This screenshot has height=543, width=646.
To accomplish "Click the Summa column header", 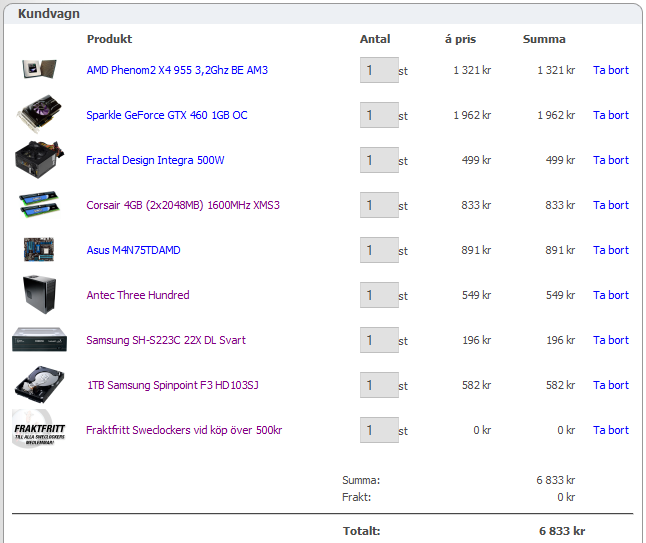I will (x=544, y=39).
